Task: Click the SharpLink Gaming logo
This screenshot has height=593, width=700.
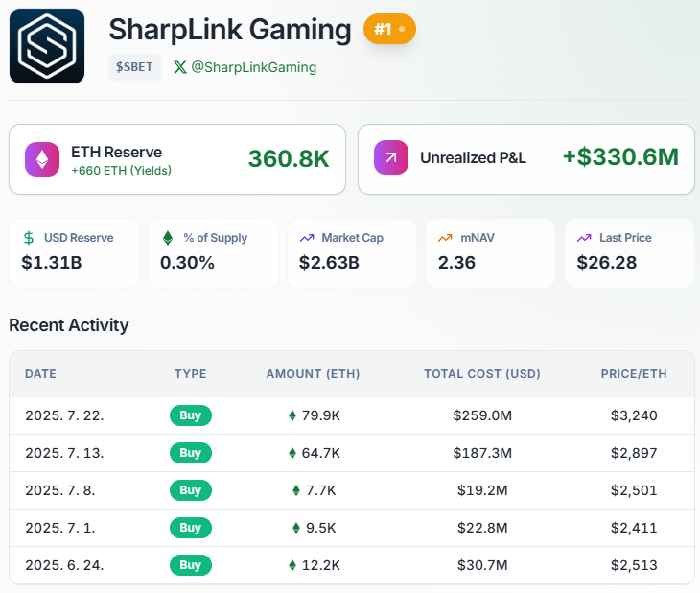Action: [47, 46]
